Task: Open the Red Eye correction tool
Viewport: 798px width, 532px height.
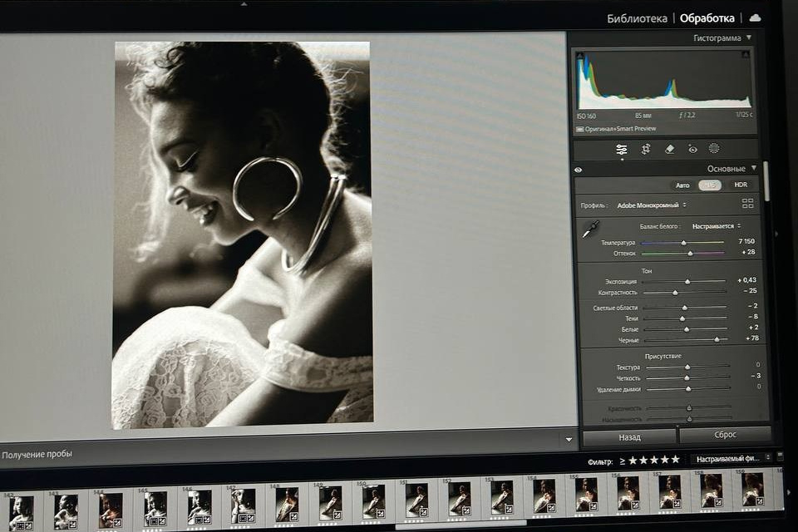Action: tap(692, 150)
